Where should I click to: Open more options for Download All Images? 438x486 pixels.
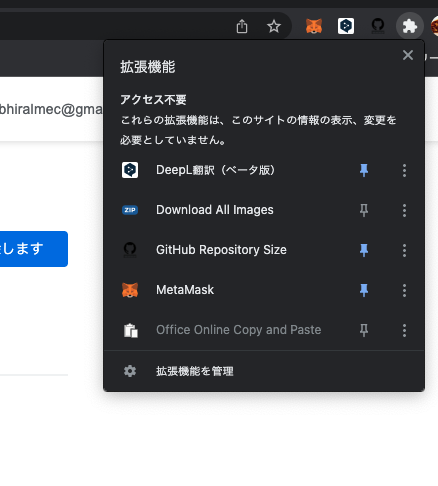tap(404, 210)
